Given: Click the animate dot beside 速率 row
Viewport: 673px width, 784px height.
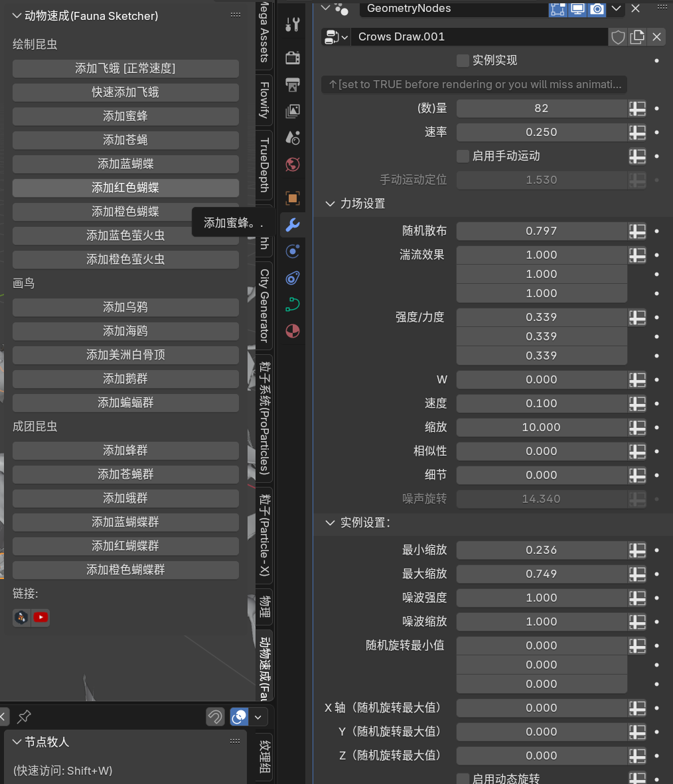Looking at the screenshot, I should pyautogui.click(x=656, y=133).
